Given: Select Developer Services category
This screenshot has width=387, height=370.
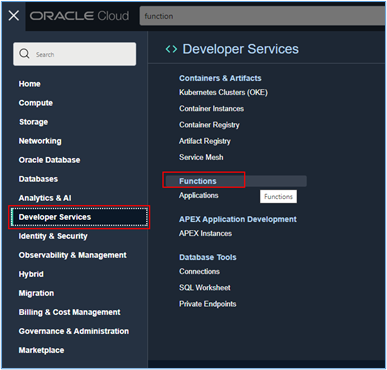Looking at the screenshot, I should click(79, 217).
